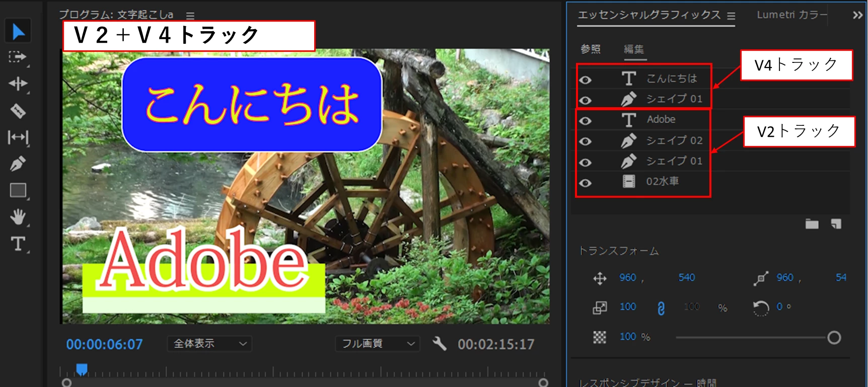868x387 pixels.
Task: Hide the こんにちは text layer
Action: coord(585,80)
